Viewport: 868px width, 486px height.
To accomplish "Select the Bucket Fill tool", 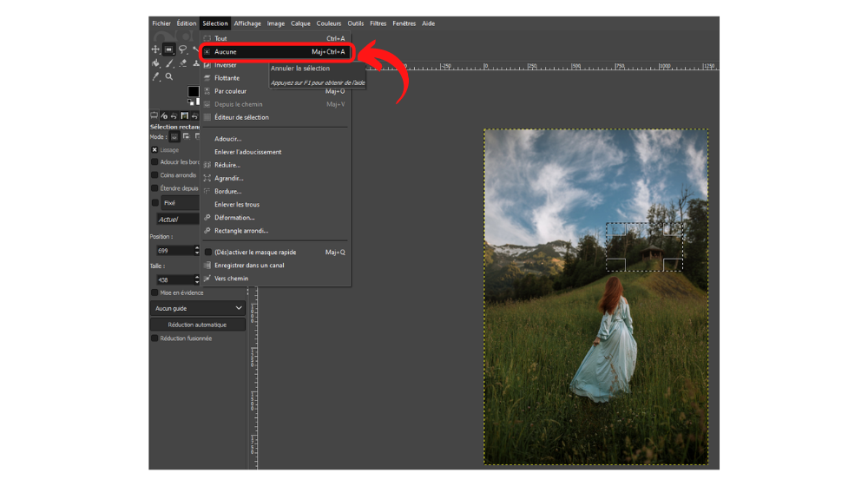I will [x=155, y=63].
